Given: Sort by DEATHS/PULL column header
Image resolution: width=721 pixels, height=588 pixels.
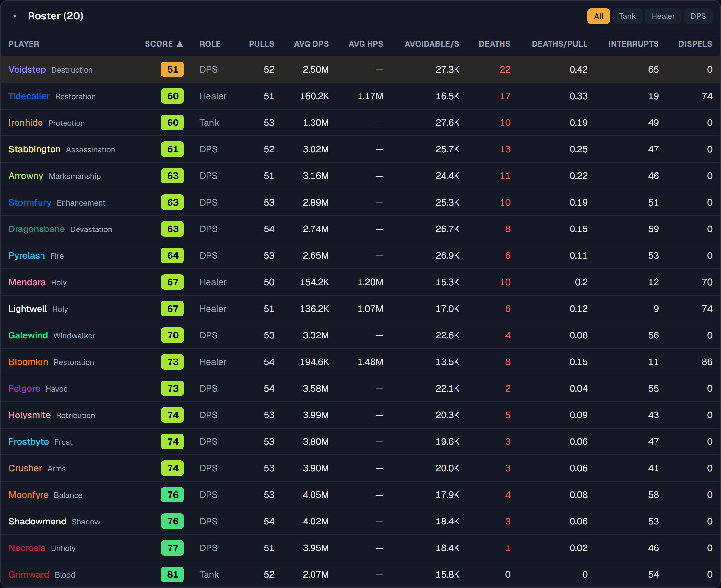Looking at the screenshot, I should click(559, 44).
